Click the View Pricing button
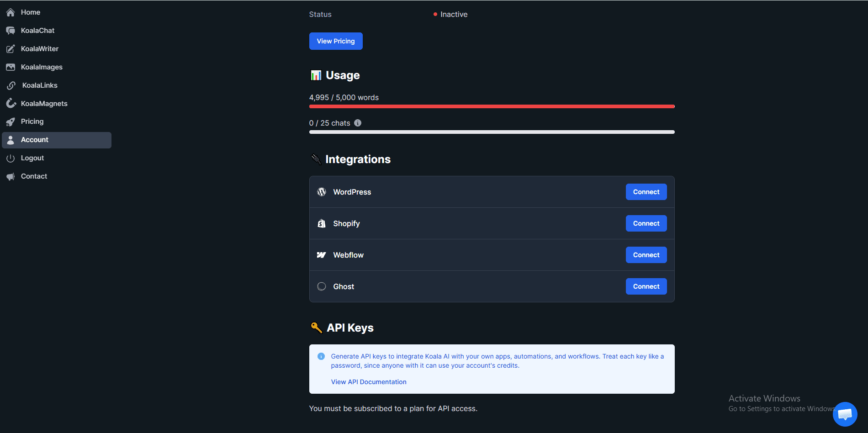This screenshot has width=868, height=433. point(336,41)
